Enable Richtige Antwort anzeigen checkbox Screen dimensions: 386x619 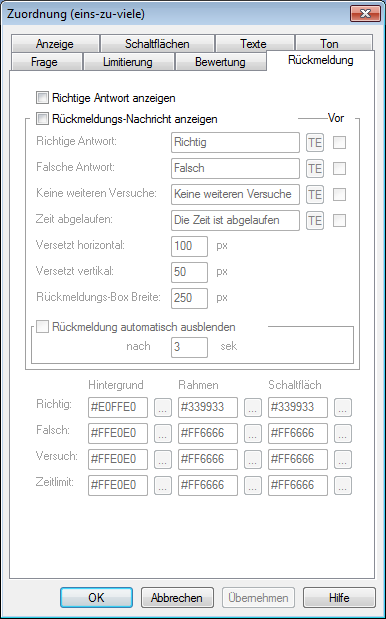pyautogui.click(x=42, y=98)
